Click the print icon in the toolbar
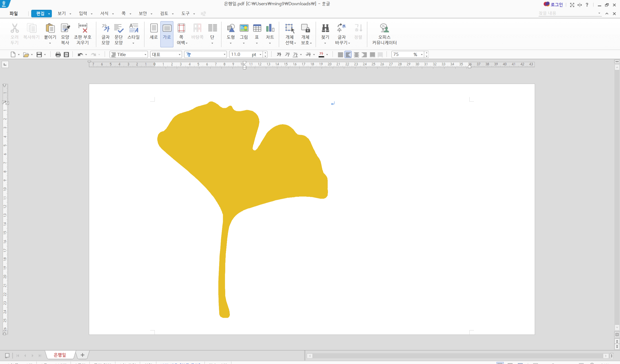Screen dimensions: 620x364 pos(58,54)
